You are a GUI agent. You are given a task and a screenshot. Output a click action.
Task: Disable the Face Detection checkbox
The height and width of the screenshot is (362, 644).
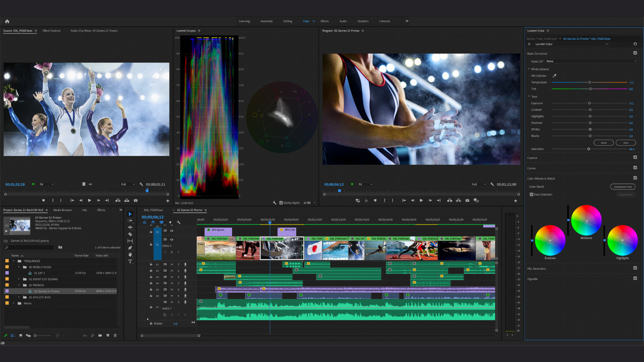(531, 194)
